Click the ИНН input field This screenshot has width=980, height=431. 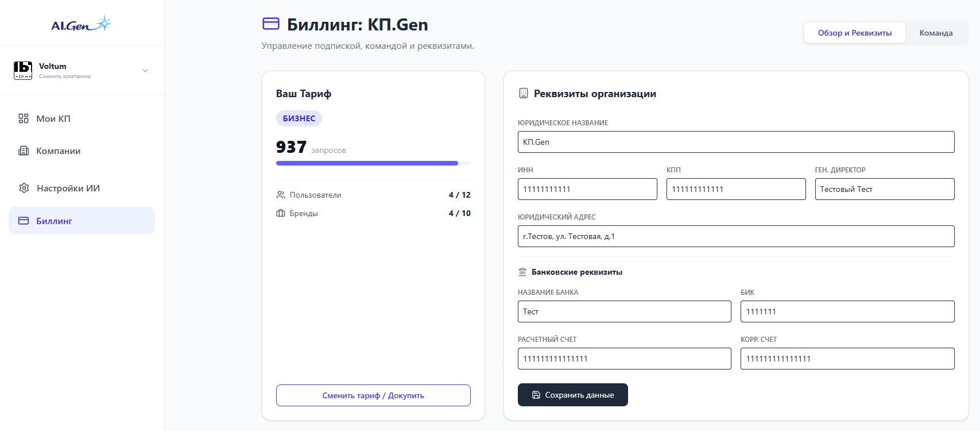(x=587, y=189)
